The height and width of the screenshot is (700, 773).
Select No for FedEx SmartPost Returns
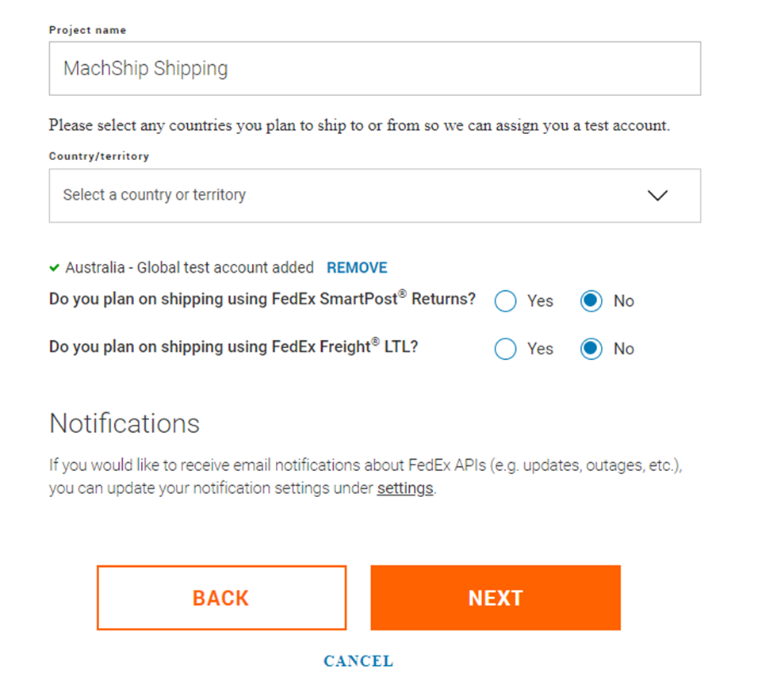591,301
